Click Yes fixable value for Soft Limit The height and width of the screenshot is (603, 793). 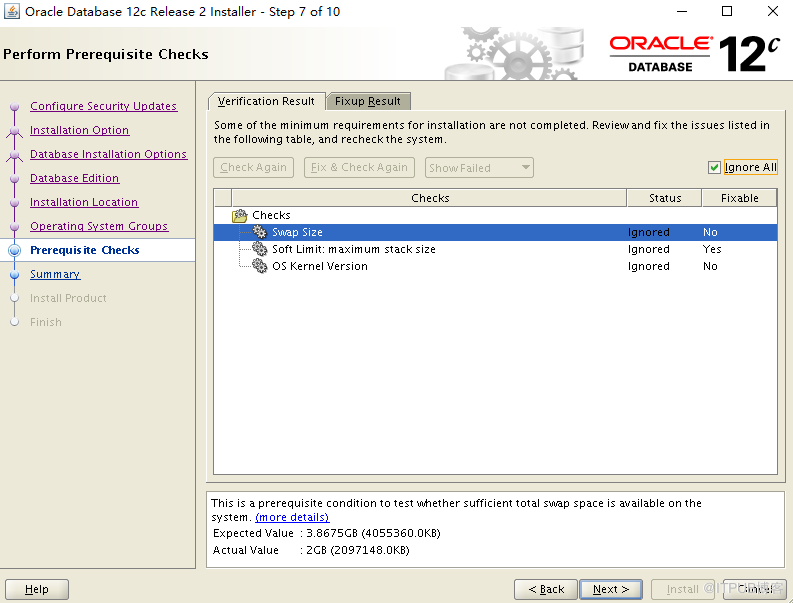[712, 249]
